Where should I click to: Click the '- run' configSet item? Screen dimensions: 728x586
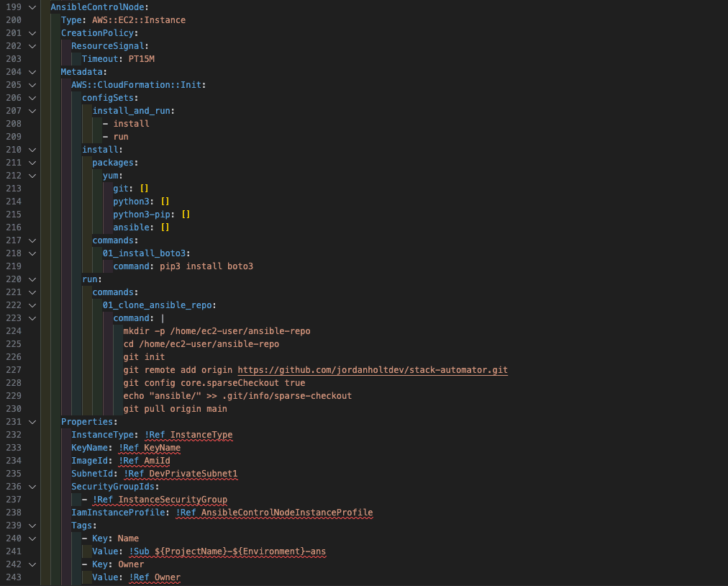click(x=116, y=137)
